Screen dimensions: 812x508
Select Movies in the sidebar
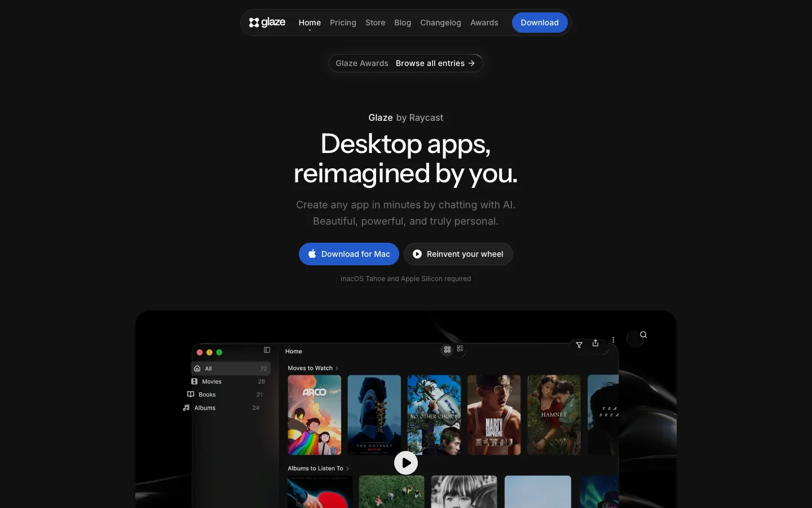[228, 382]
